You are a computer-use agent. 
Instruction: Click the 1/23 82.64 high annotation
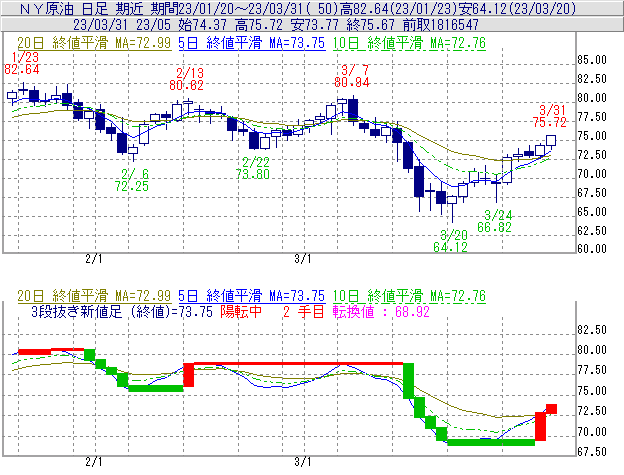point(22,64)
